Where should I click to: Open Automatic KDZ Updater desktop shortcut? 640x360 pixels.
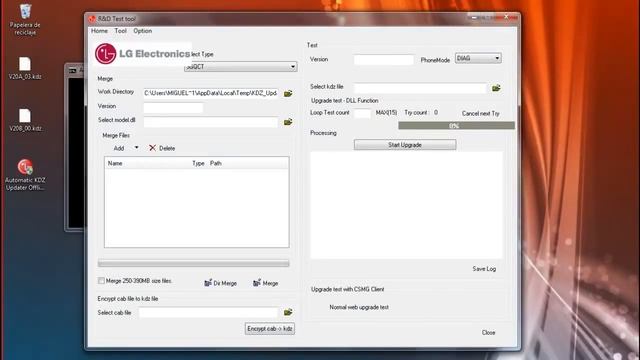25,175
